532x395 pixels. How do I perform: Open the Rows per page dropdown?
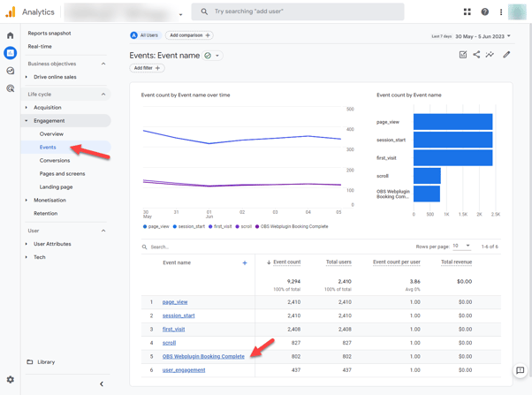click(461, 247)
